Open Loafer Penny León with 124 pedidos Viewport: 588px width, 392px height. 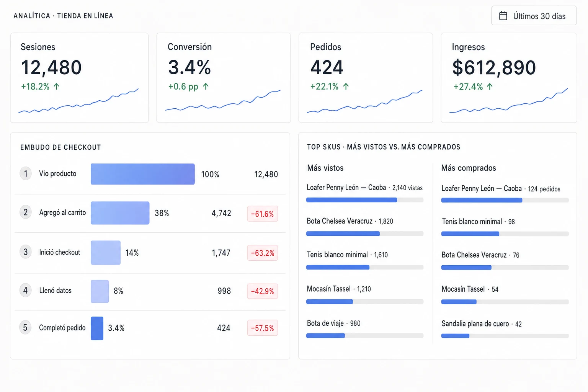tap(501, 189)
